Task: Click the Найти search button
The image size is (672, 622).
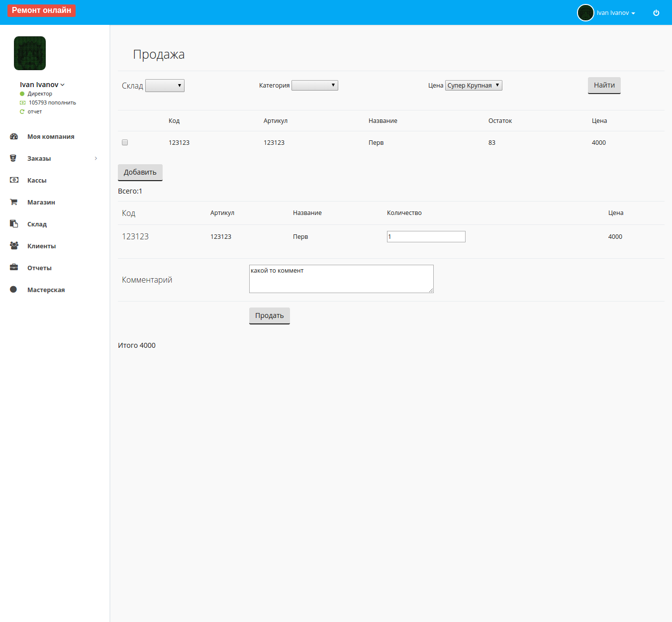Action: click(x=604, y=85)
